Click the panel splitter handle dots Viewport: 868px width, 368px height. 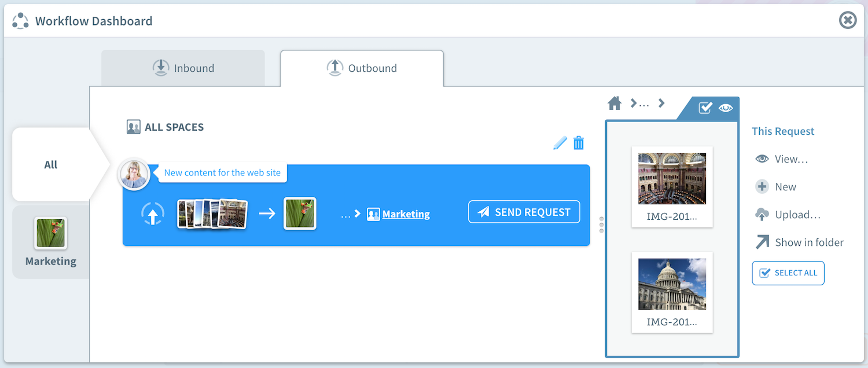click(602, 225)
